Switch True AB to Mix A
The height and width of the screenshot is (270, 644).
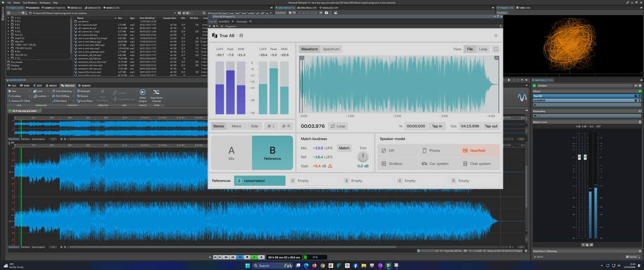[231, 153]
